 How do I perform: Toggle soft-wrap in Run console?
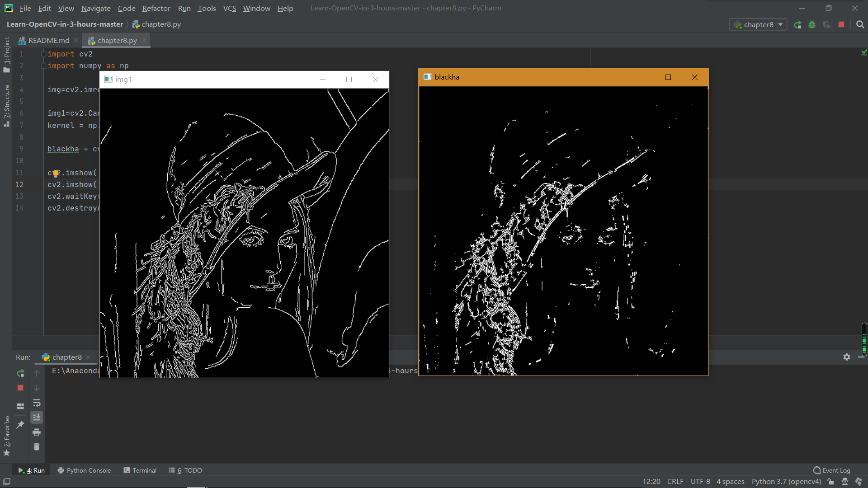[37, 403]
